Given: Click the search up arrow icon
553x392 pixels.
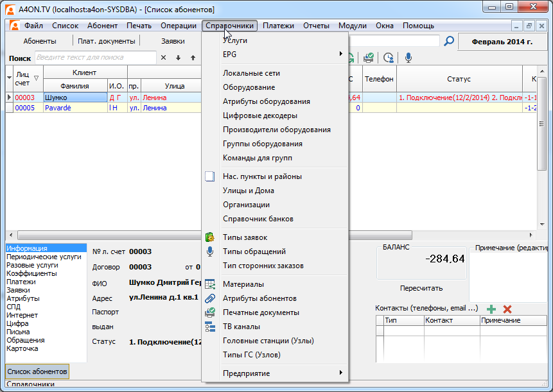Looking at the screenshot, I should click(x=193, y=58).
